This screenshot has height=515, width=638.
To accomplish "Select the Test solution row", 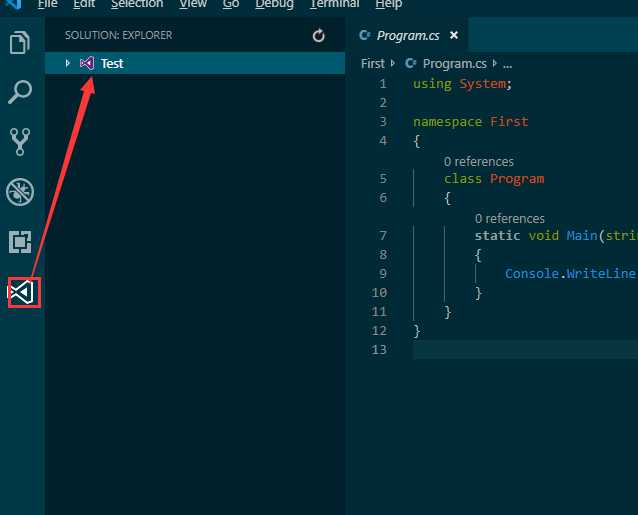I will [195, 63].
